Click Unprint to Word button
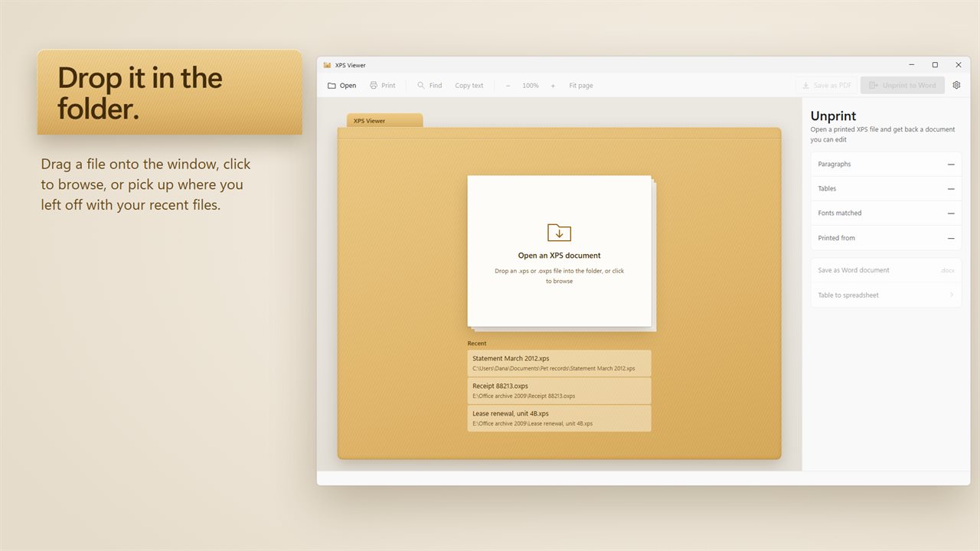This screenshot has height=551, width=980. [x=903, y=86]
